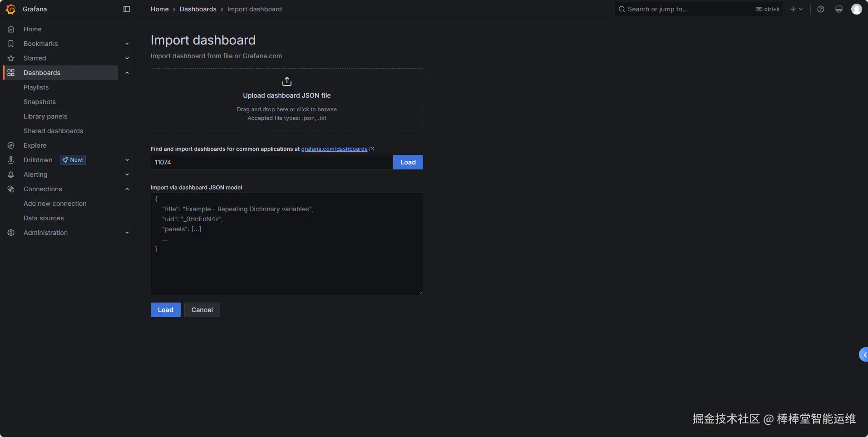Click the Starred star icon

[11, 58]
